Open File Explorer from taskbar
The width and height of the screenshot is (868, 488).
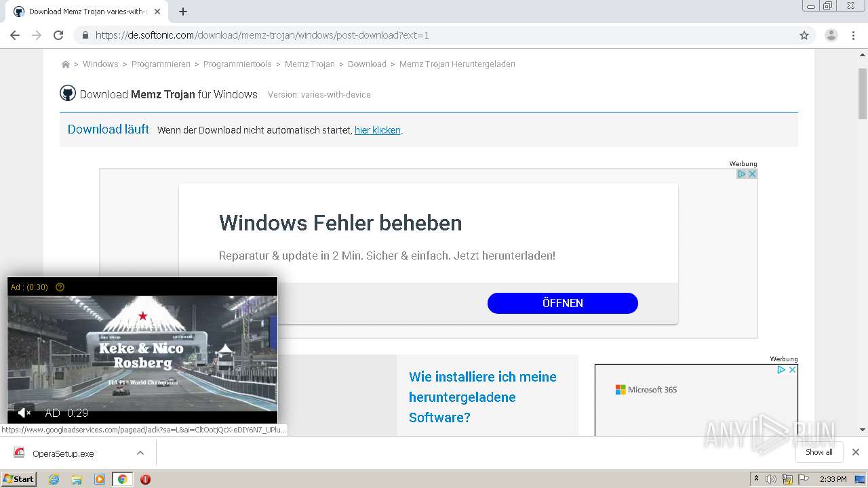click(x=77, y=479)
